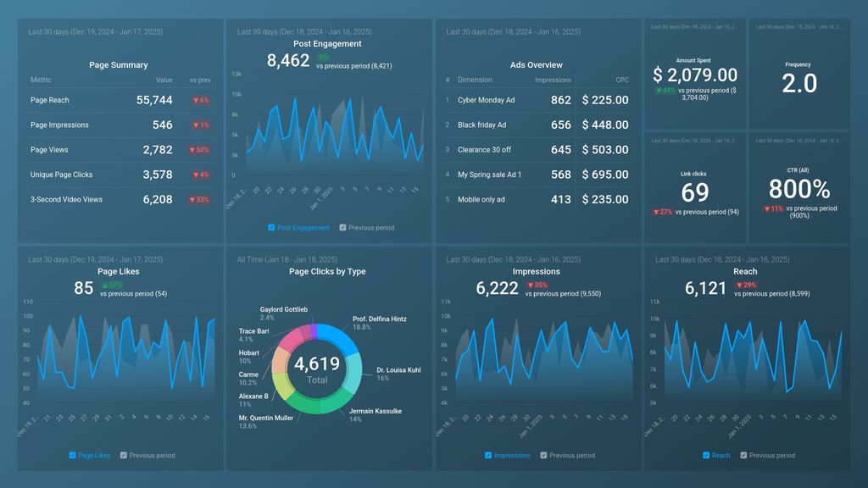This screenshot has width=868, height=488.
Task: Click the $ 695.00 CPC cell
Action: point(605,175)
